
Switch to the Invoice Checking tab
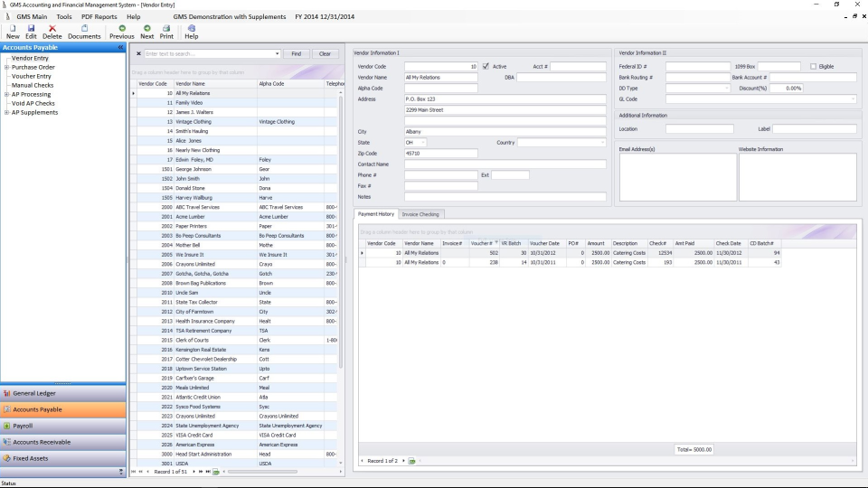pyautogui.click(x=420, y=215)
